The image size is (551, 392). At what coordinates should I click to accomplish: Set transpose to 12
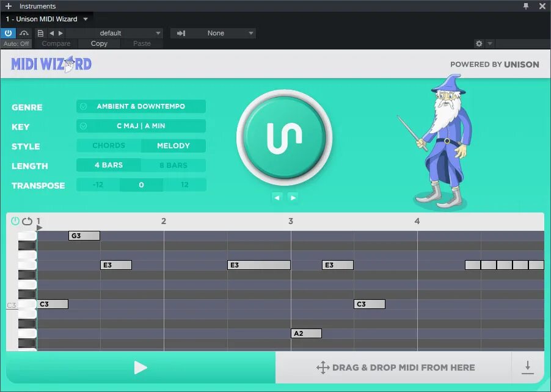click(x=185, y=185)
